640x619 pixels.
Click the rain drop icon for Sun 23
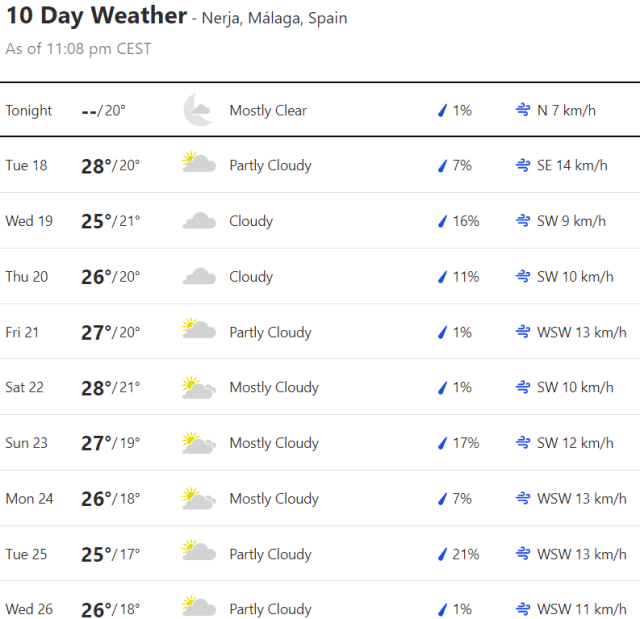442,443
